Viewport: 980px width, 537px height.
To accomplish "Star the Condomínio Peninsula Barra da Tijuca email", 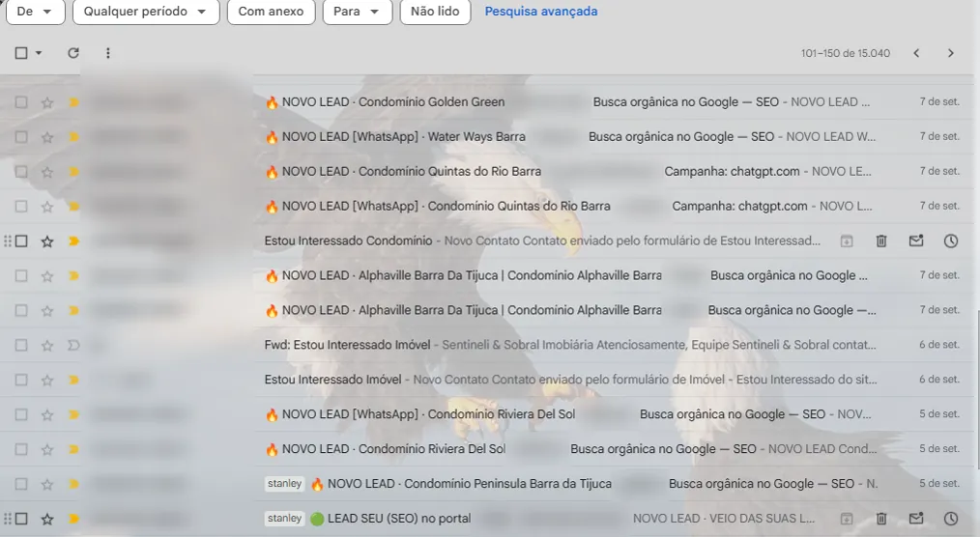I will 47,484.
